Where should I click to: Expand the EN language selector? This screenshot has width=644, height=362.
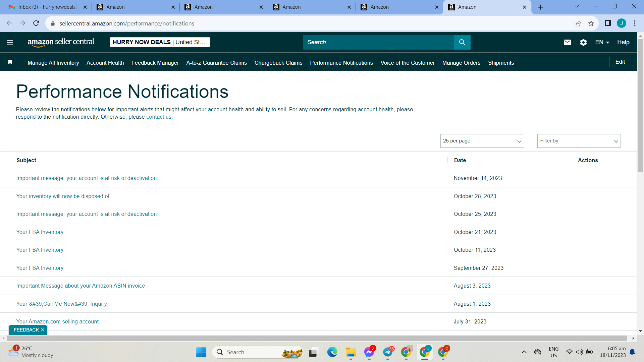602,42
